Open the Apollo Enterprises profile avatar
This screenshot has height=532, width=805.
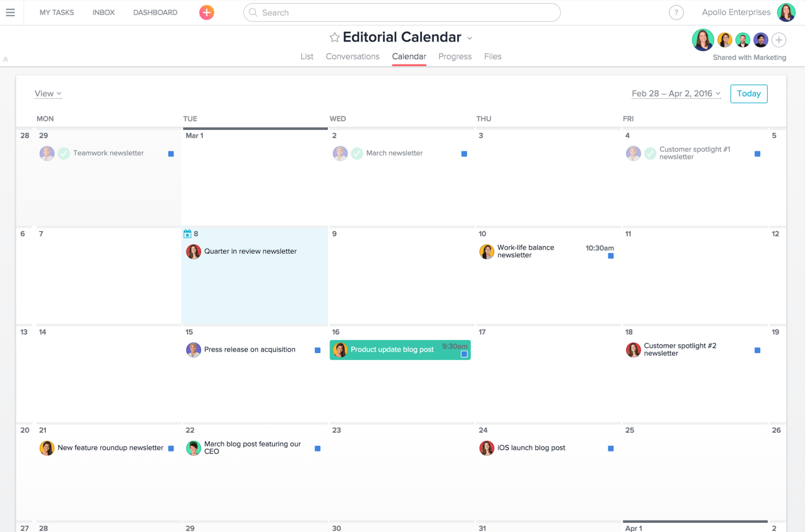coord(786,12)
